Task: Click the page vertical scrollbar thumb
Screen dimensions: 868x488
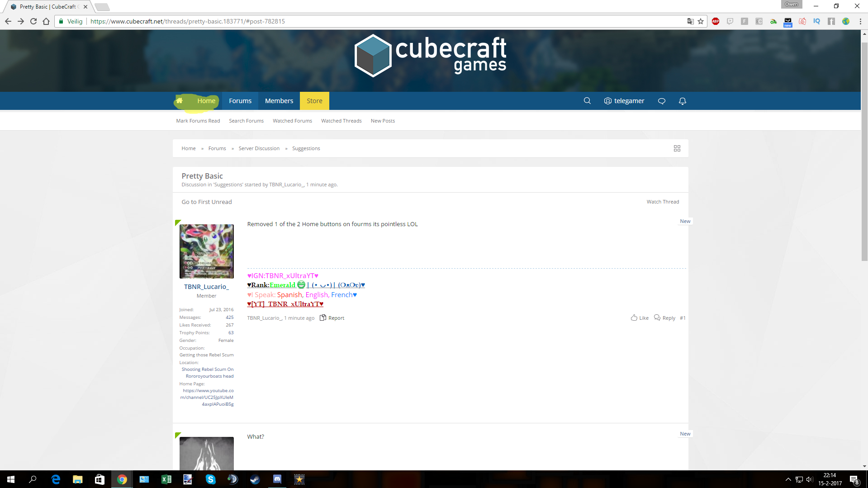Action: pos(864,152)
